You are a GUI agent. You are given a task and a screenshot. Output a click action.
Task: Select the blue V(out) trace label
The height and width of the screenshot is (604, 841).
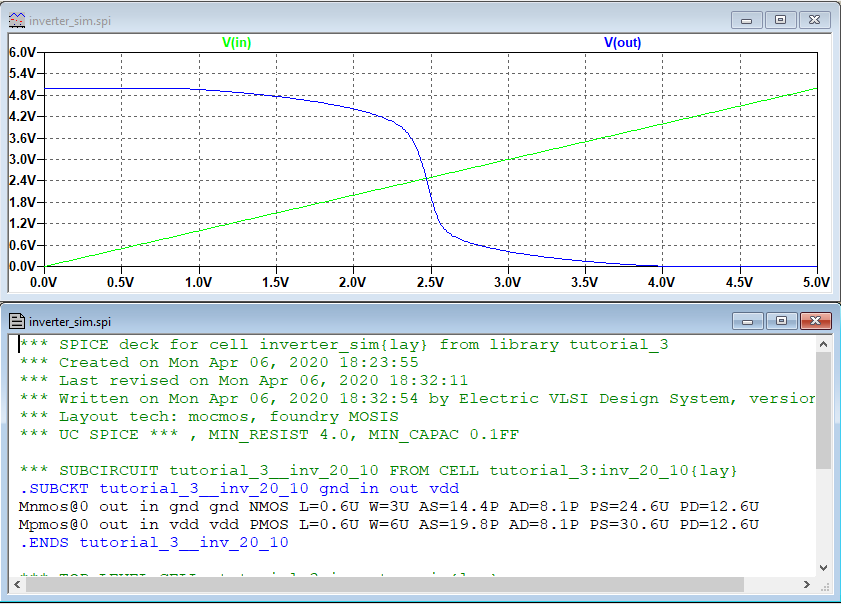[x=622, y=43]
